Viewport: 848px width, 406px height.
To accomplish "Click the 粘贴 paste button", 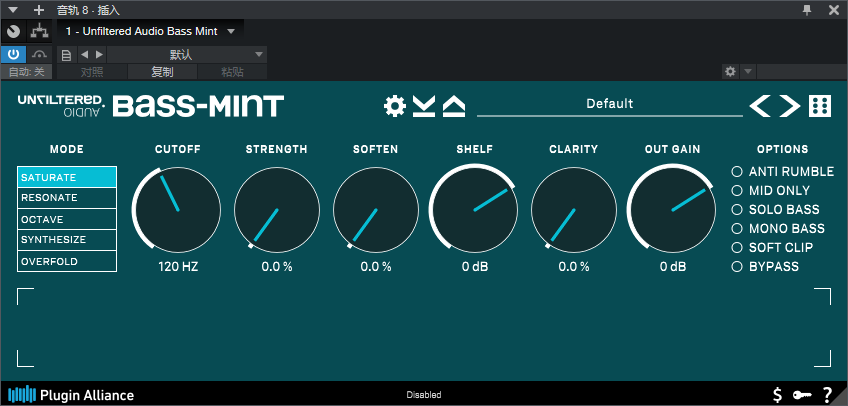I will point(233,72).
